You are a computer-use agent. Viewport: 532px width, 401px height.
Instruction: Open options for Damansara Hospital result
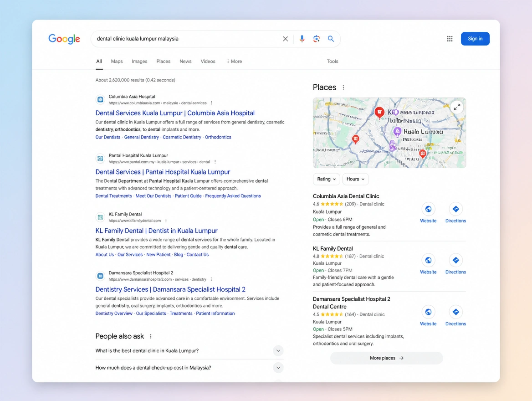coord(211,279)
